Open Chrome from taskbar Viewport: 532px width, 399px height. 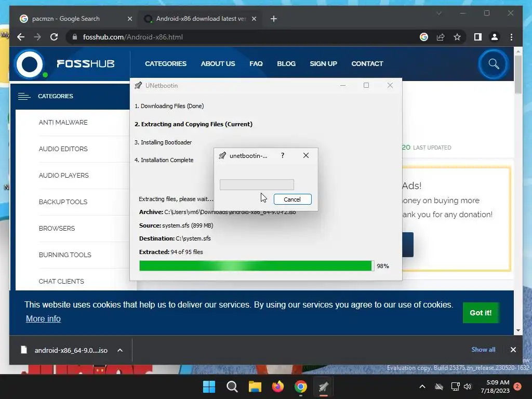click(x=301, y=387)
